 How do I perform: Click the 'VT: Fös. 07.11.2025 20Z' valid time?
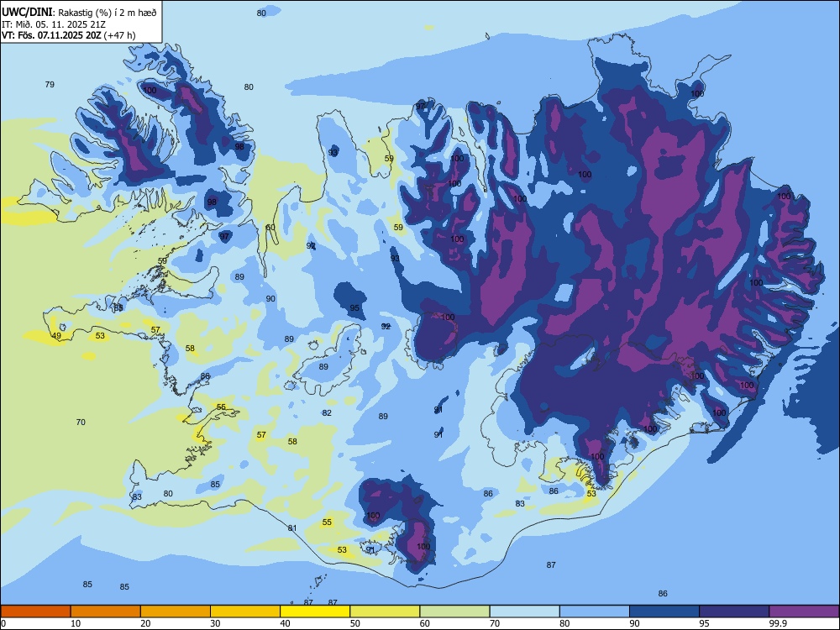tap(51, 35)
